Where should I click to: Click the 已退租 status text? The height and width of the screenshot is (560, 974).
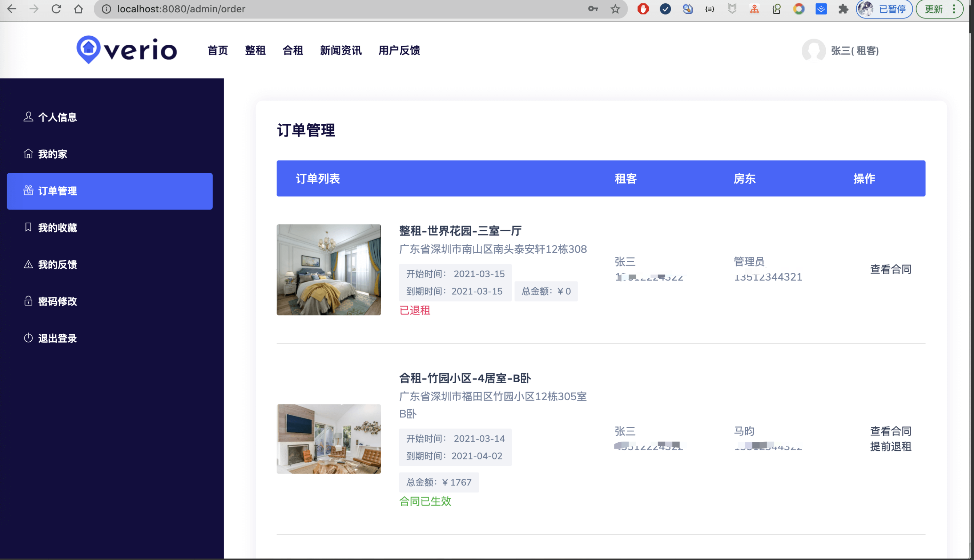pos(415,311)
